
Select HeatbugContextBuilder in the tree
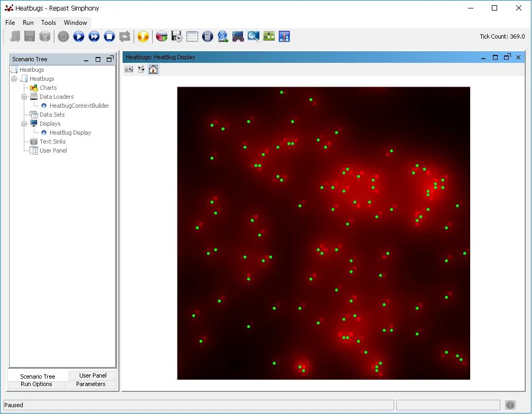[79, 106]
